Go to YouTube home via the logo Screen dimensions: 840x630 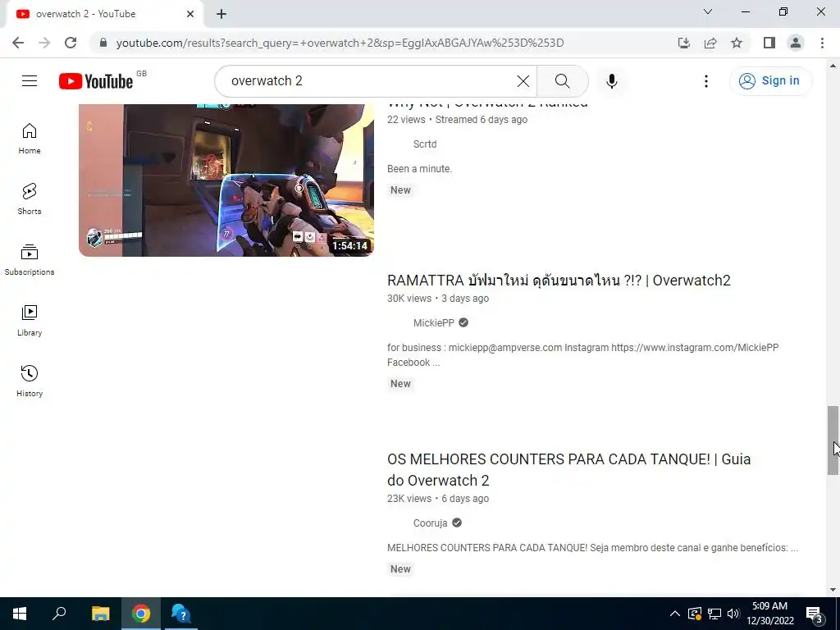pos(97,81)
